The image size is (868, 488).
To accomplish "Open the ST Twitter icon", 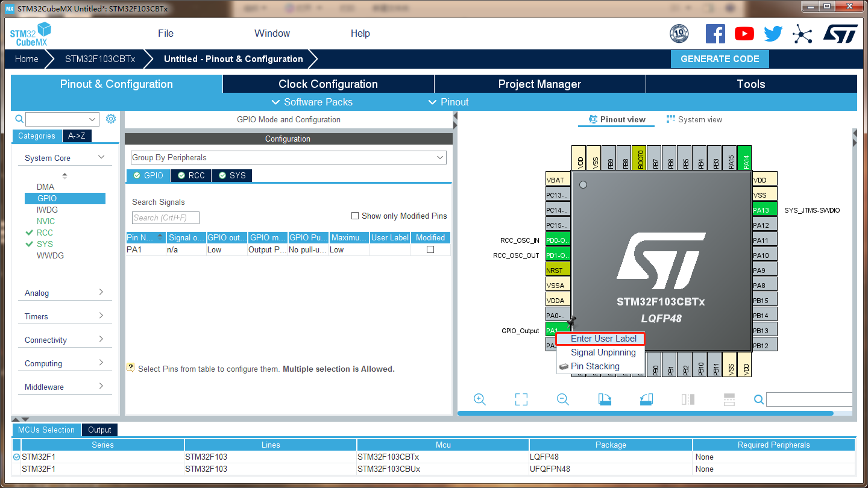I will (x=773, y=34).
